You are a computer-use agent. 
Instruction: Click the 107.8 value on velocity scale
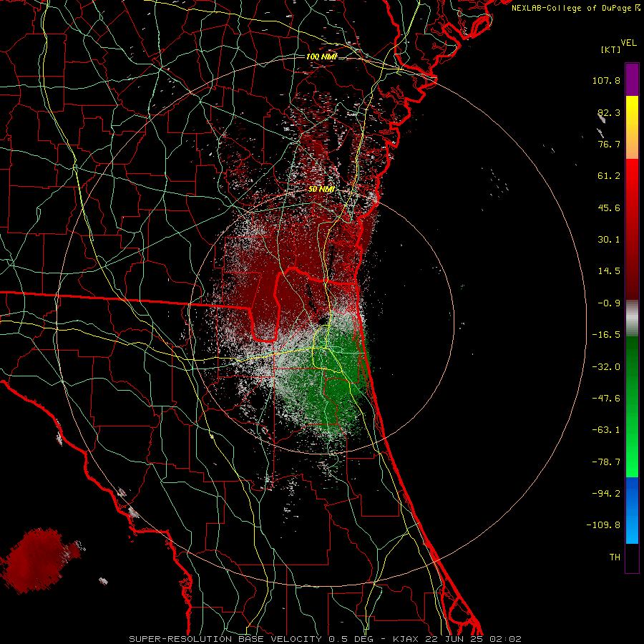pos(606,80)
